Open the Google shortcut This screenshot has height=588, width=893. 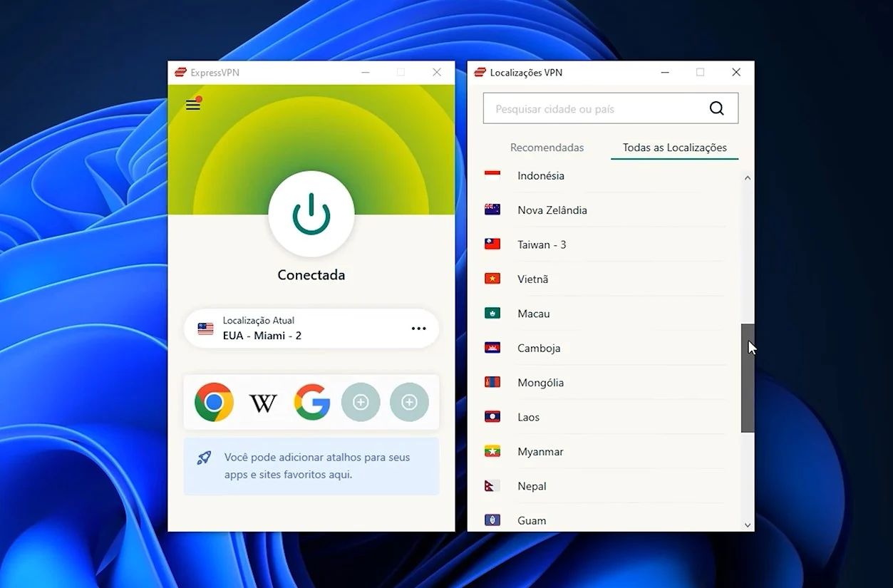tap(312, 402)
